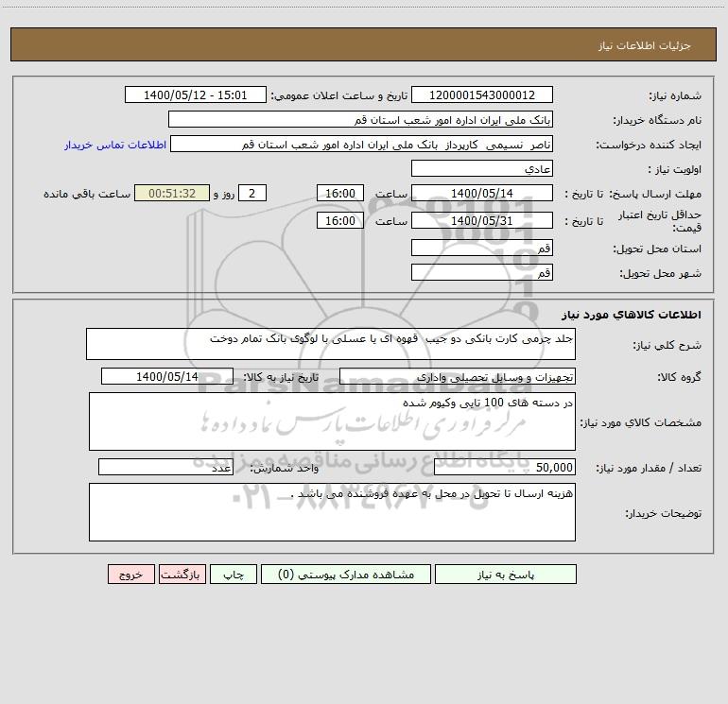Open 'اطلاعات تماس خریدار' link
728x704 pixels.
[115, 145]
